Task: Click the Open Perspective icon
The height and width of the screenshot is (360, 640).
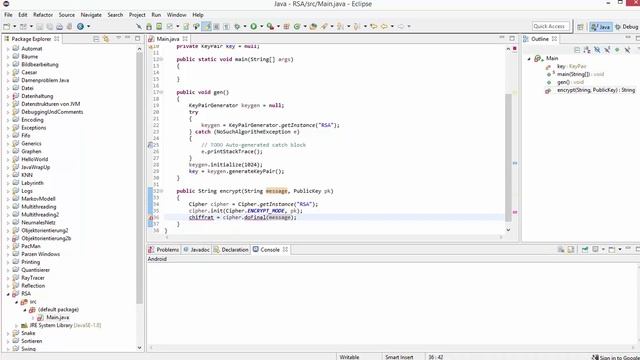Action: (x=580, y=27)
